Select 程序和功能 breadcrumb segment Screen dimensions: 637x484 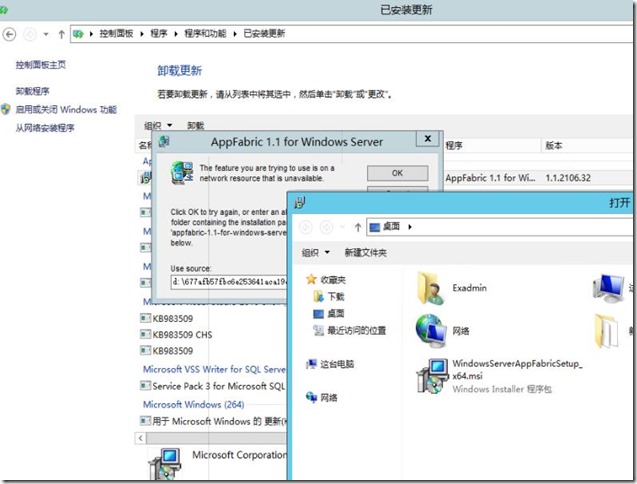pyautogui.click(x=205, y=33)
